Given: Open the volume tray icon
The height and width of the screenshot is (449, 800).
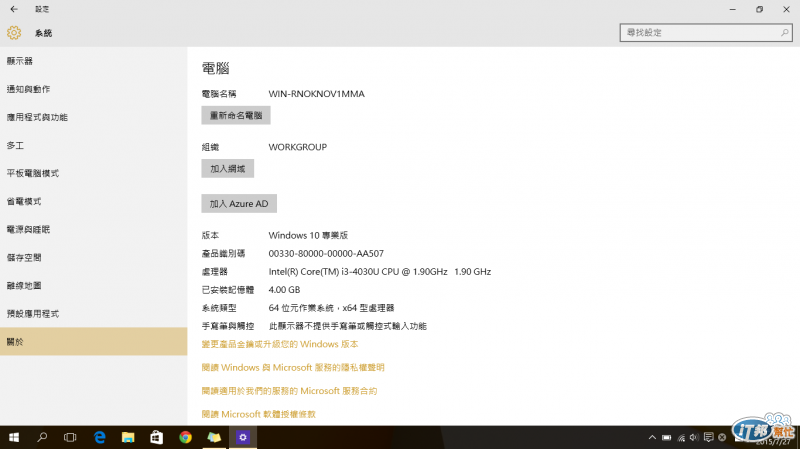Looking at the screenshot, I should 694,437.
